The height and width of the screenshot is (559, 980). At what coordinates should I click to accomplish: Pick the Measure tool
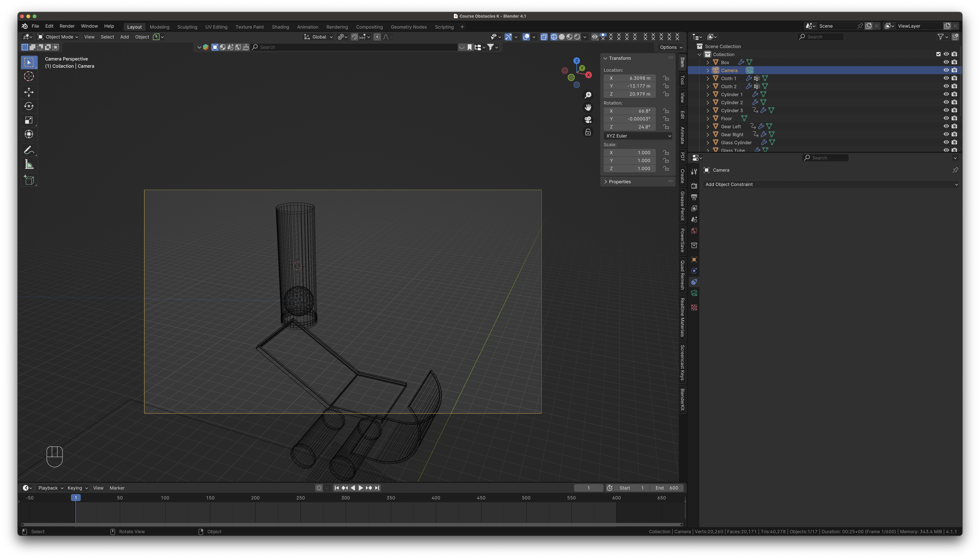[29, 165]
